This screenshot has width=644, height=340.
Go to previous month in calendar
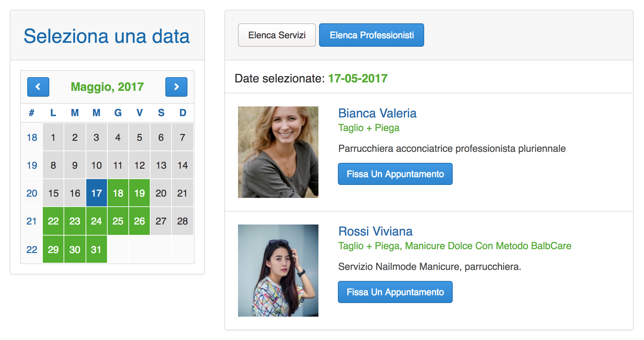(x=38, y=87)
